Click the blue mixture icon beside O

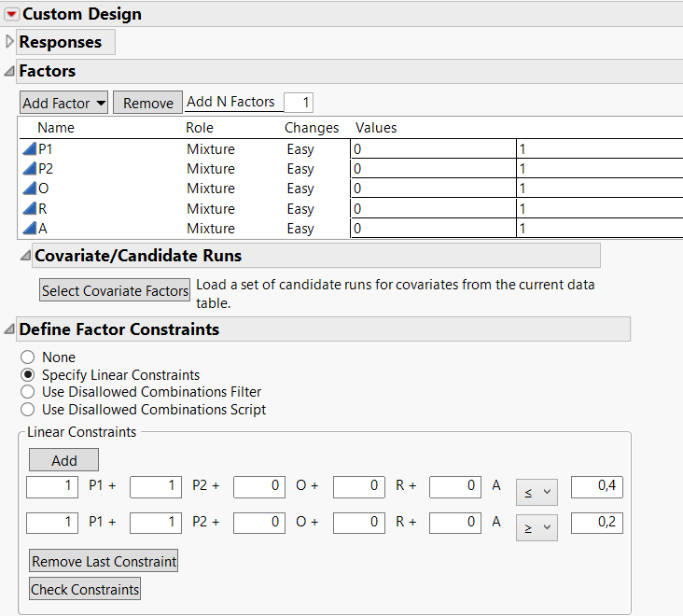(x=28, y=189)
